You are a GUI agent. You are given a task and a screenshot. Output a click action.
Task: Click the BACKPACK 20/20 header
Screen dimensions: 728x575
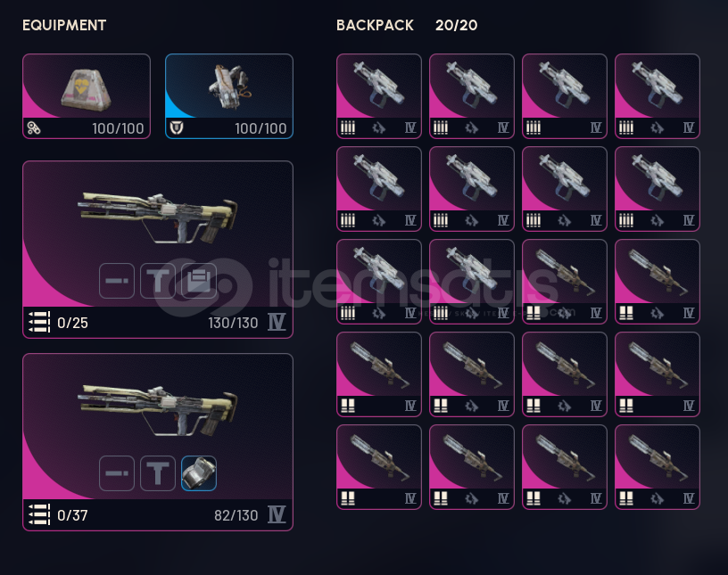tap(407, 25)
